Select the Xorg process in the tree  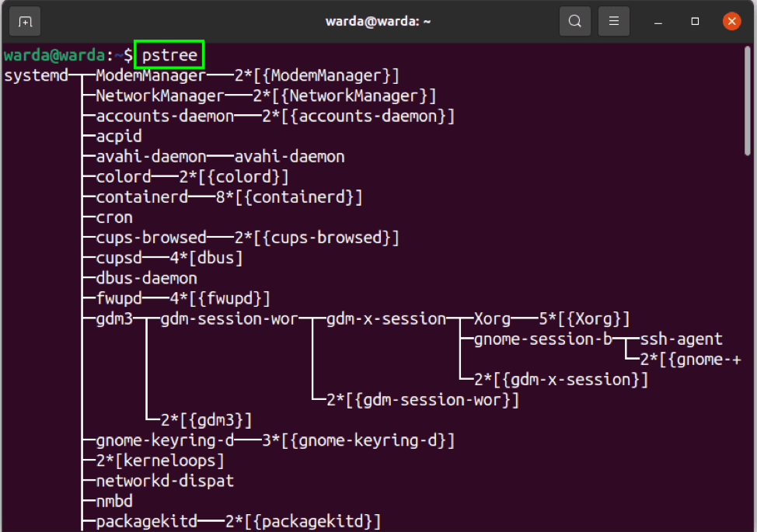click(x=490, y=318)
